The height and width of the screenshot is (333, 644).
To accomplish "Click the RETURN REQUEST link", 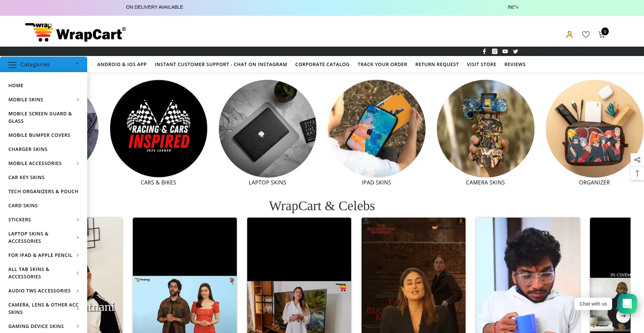I will (x=437, y=64).
